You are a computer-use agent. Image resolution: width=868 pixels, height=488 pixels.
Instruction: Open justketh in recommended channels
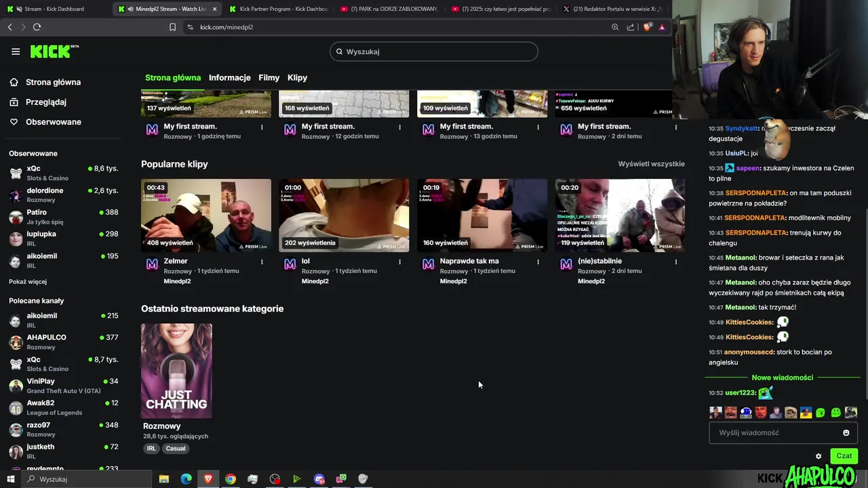[x=64, y=451]
